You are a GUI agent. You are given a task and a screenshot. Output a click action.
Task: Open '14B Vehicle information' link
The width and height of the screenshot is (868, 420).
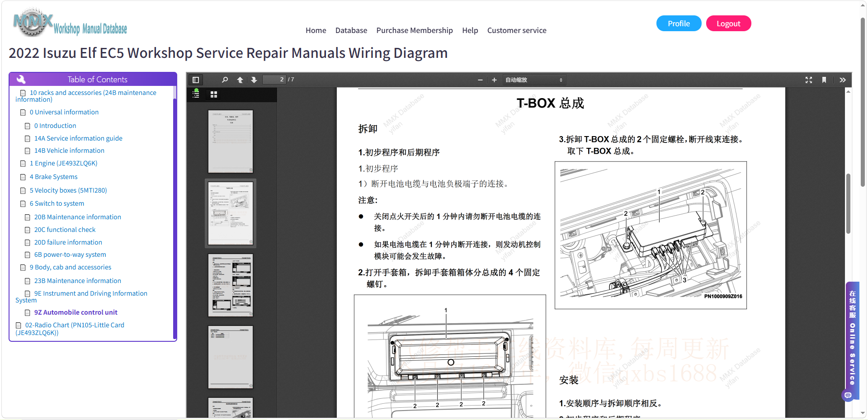69,151
